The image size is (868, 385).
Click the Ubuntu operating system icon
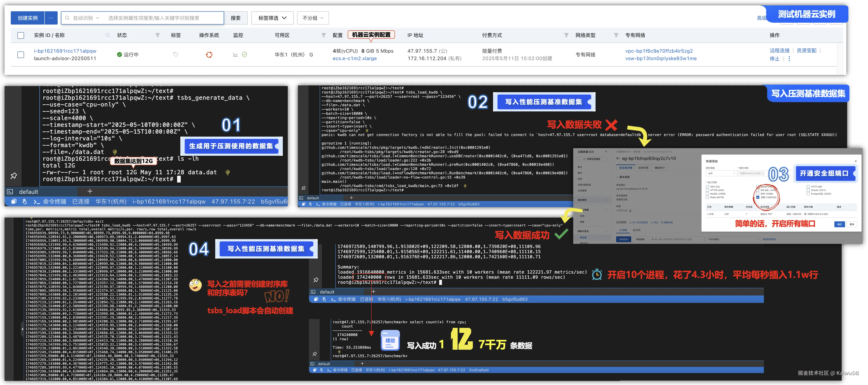point(209,54)
